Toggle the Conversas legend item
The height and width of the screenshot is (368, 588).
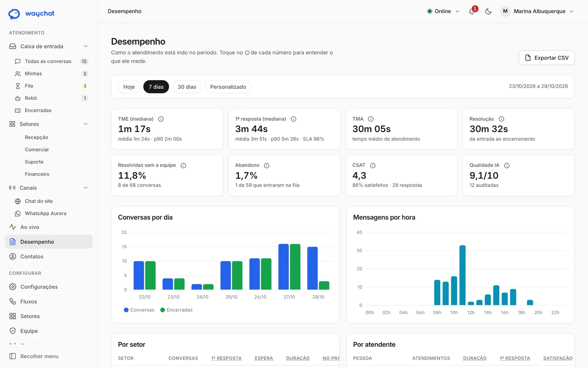pos(139,310)
